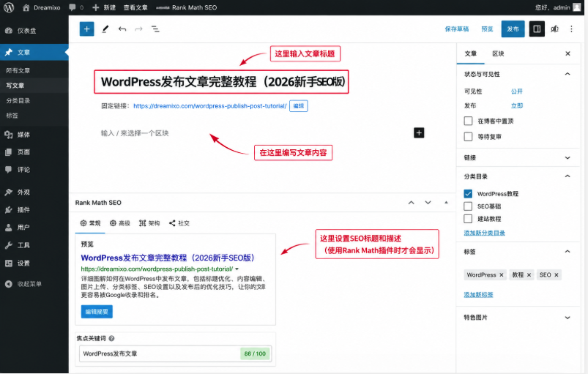
Task: Check SEO基础 category
Action: 468,206
